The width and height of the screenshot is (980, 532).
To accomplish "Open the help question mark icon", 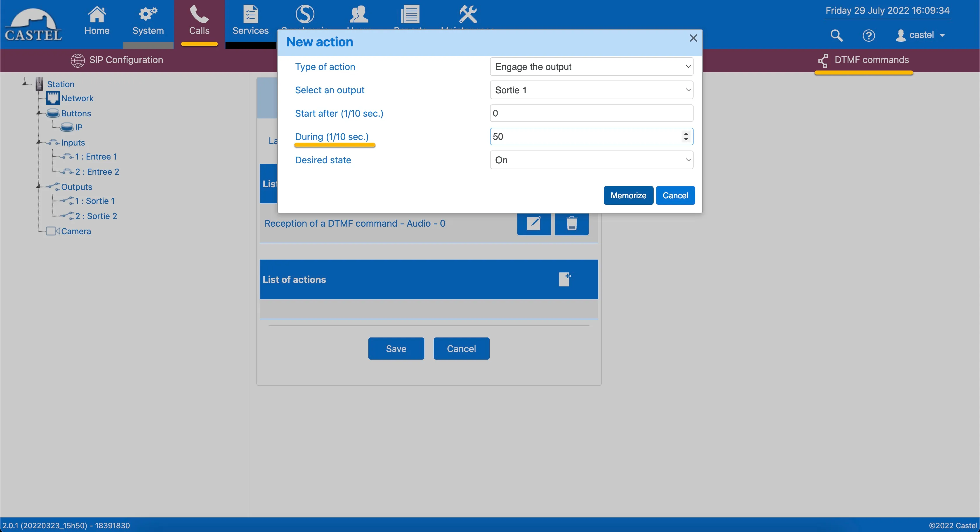I will pyautogui.click(x=869, y=35).
